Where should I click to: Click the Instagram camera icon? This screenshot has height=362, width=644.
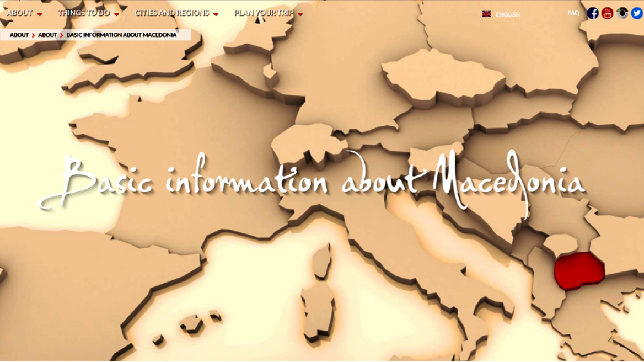pyautogui.click(x=622, y=13)
